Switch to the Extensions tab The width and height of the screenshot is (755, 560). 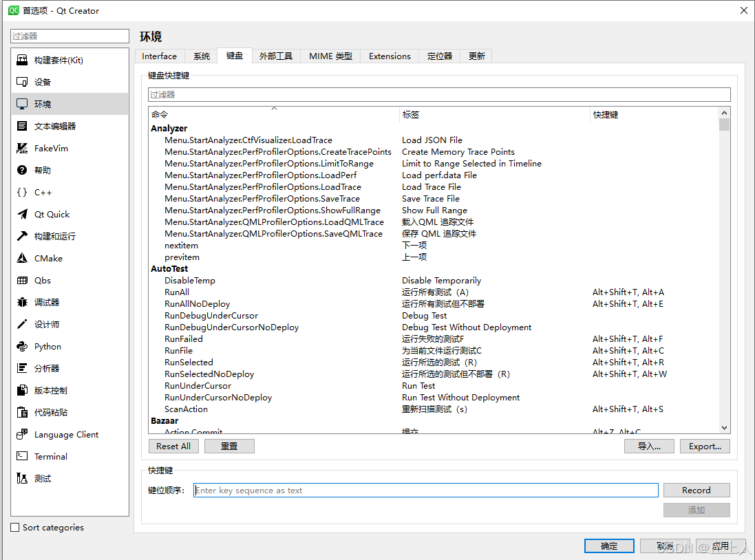[x=390, y=56]
